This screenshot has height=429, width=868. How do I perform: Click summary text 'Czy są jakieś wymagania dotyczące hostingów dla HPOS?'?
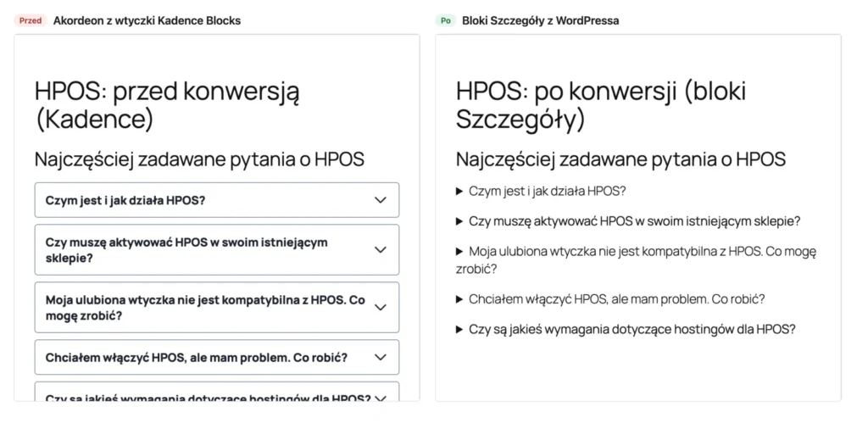[632, 329]
